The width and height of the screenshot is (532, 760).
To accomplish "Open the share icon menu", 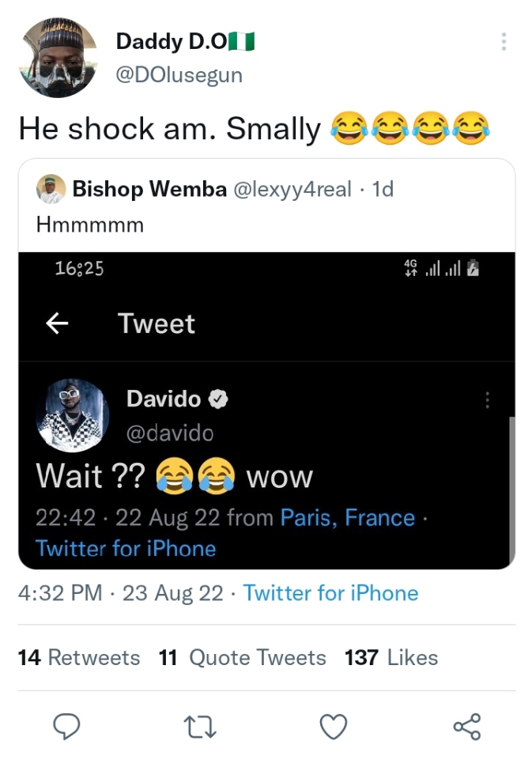I will (466, 725).
